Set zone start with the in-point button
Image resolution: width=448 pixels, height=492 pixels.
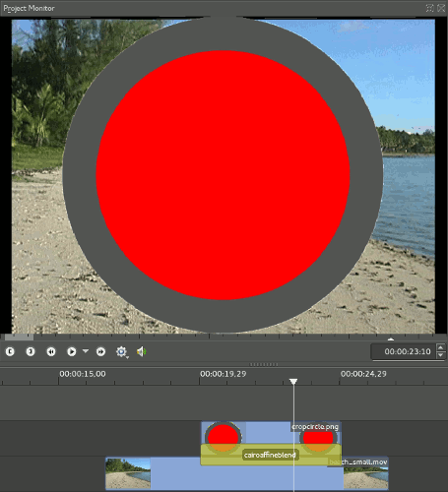click(x=10, y=351)
